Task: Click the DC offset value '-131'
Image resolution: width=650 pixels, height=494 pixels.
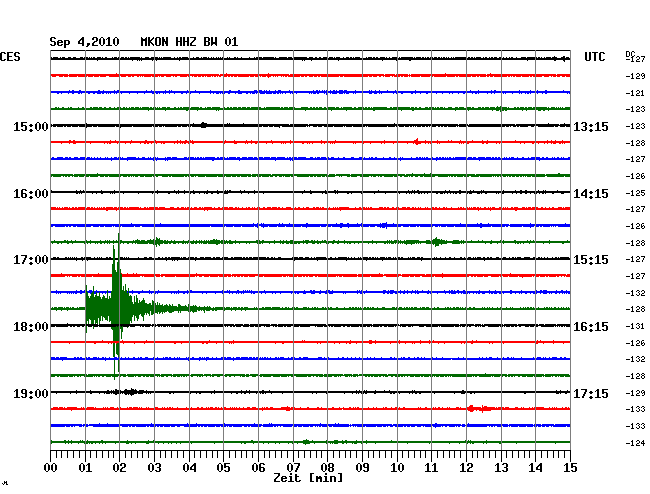Action: (635, 326)
